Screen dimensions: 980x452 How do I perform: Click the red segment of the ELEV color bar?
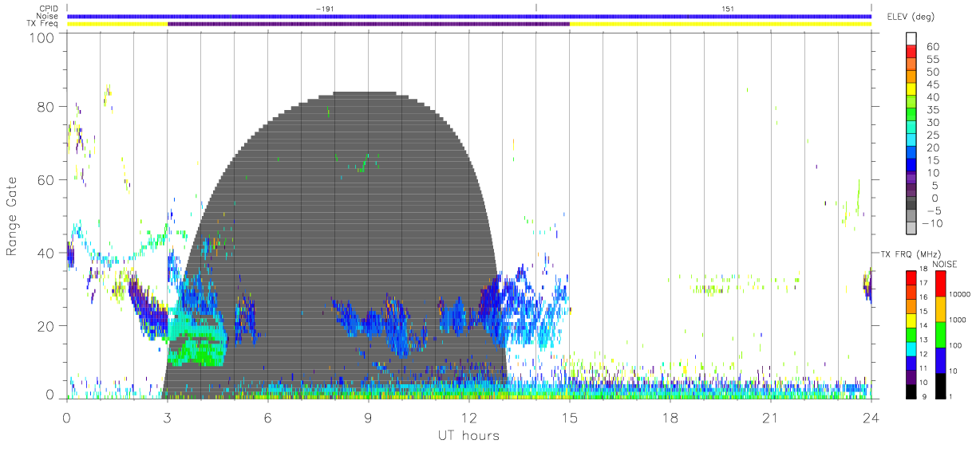[911, 53]
